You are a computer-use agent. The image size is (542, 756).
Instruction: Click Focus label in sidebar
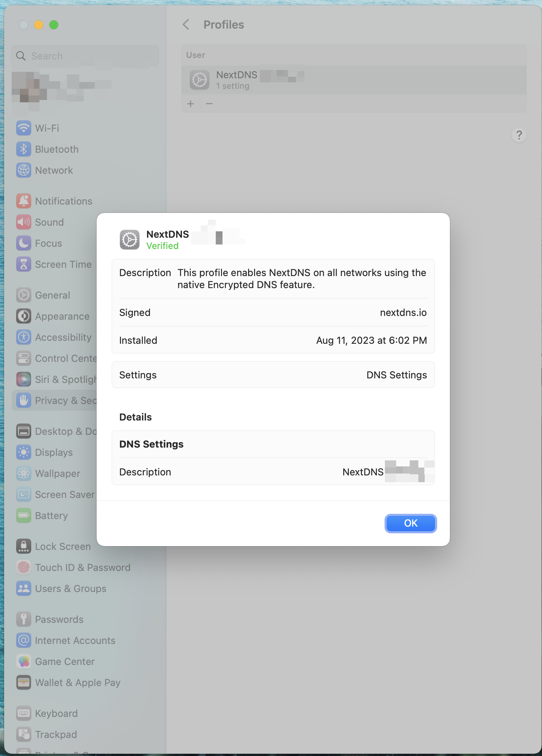click(x=48, y=243)
